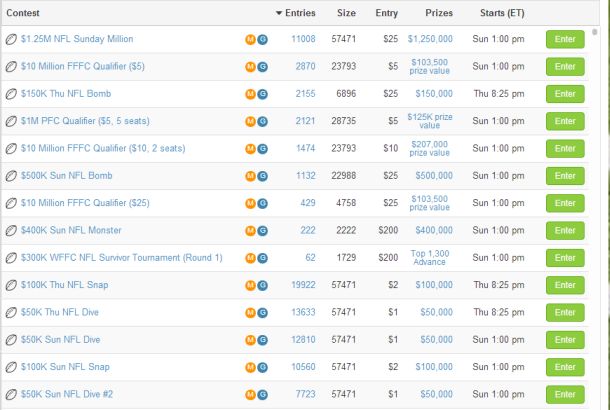Click football icon beside $400K Sun NFL Monster
Image resolution: width=610 pixels, height=410 pixels.
click(11, 231)
